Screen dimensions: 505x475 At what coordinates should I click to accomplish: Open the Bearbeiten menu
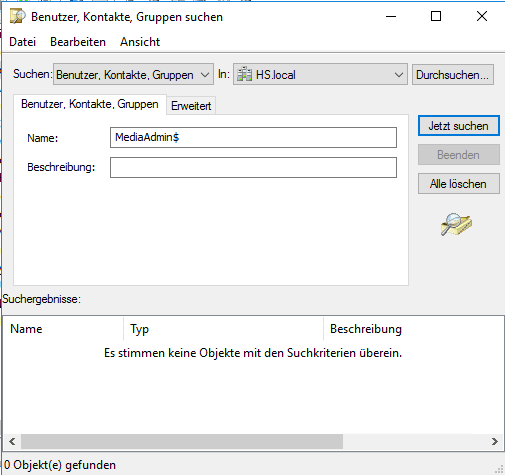point(78,42)
